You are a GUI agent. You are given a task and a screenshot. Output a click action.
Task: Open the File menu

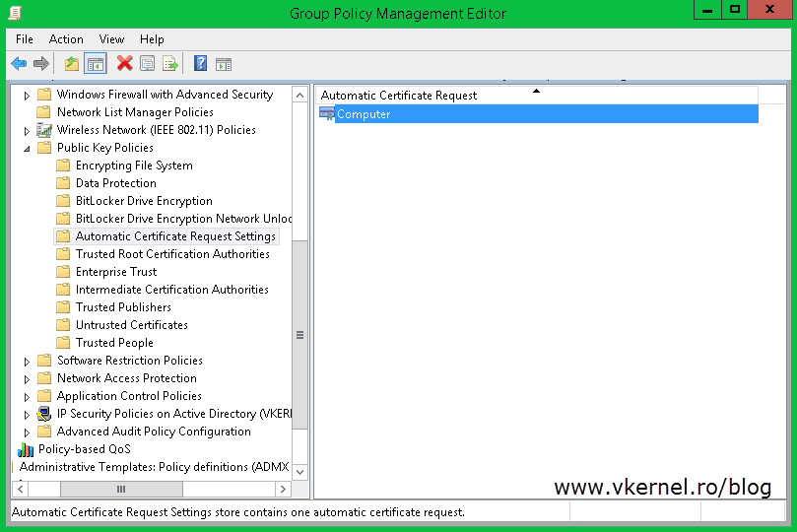click(25, 39)
